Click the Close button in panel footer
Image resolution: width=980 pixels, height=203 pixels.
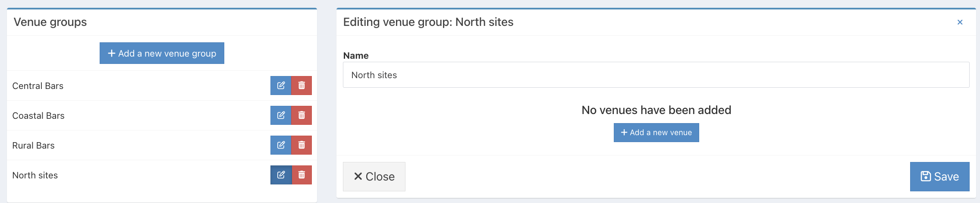pos(374,177)
